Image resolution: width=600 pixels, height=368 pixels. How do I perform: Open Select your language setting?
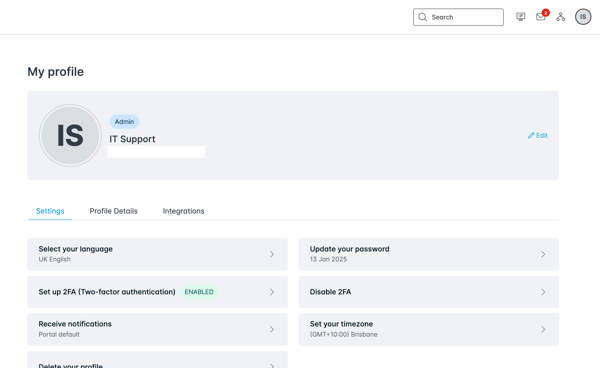[x=157, y=254]
